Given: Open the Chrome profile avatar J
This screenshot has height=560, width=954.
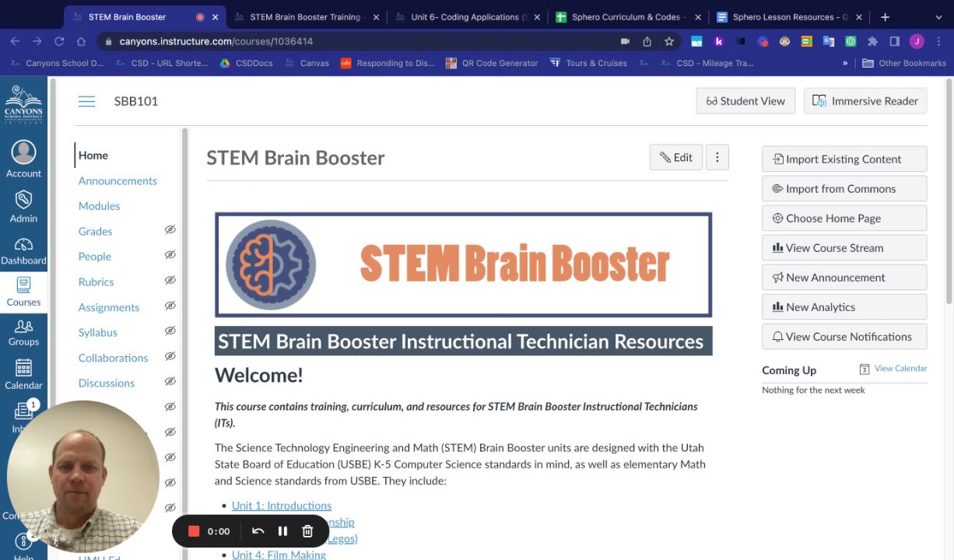Looking at the screenshot, I should [x=917, y=41].
